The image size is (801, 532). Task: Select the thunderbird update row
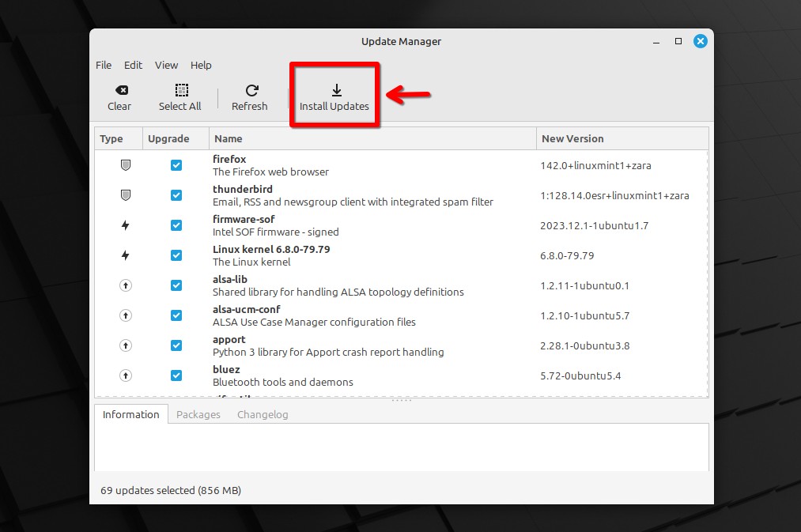pos(401,195)
